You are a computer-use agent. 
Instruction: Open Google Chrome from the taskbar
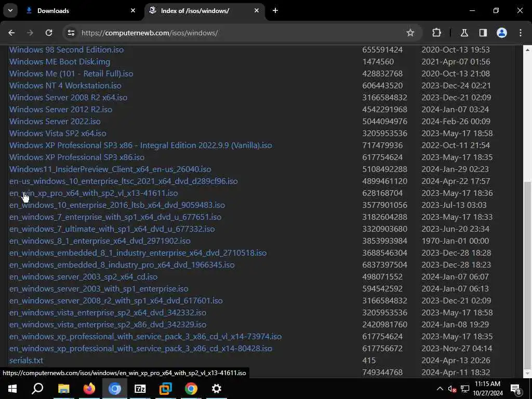191,389
